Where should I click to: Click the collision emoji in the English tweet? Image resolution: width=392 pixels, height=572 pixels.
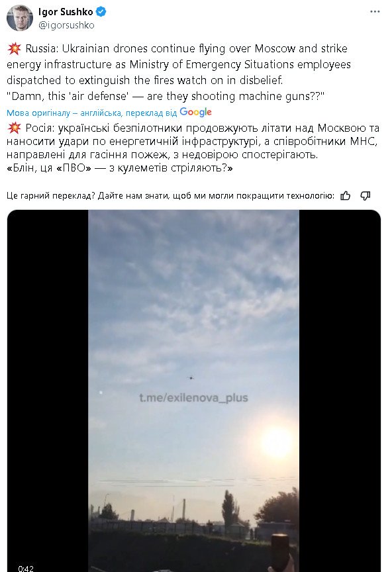pos(15,48)
